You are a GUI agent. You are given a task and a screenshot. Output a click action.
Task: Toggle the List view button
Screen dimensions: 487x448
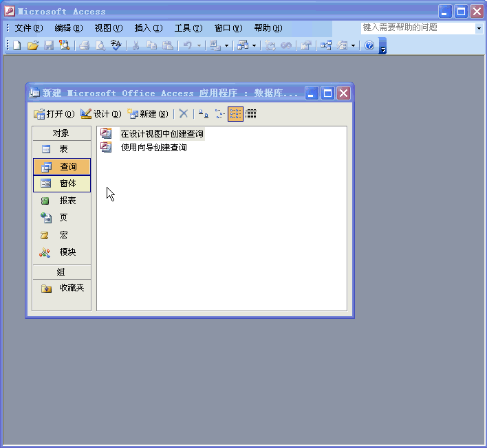coord(235,114)
